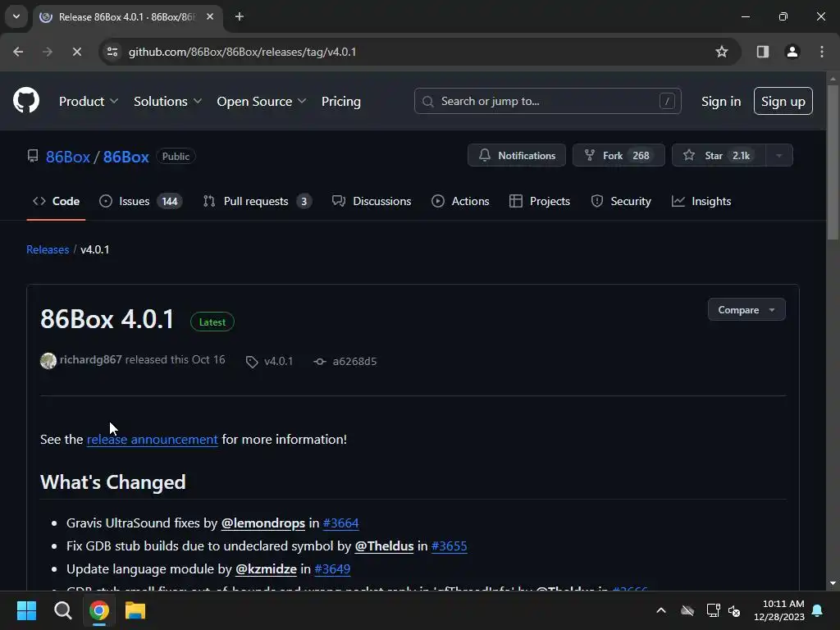Open the Discussions tab

(372, 202)
